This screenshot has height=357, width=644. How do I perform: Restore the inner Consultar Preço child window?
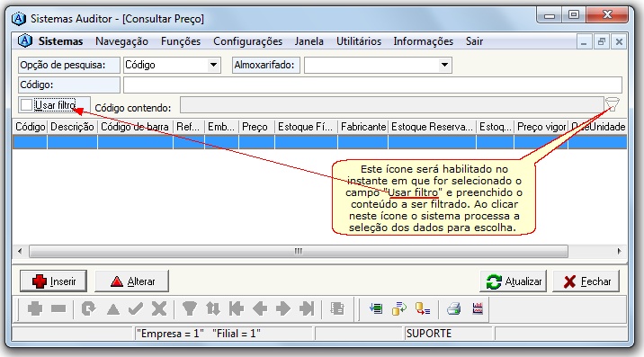[x=602, y=41]
